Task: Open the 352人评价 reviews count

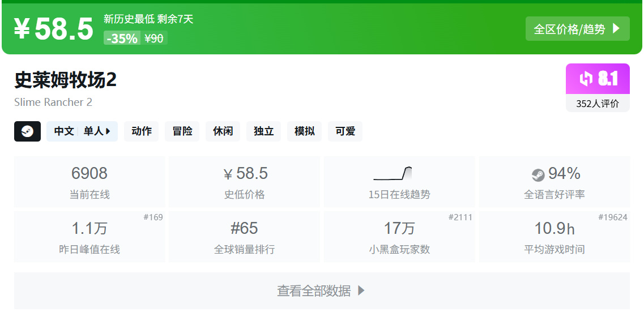Action: point(598,104)
